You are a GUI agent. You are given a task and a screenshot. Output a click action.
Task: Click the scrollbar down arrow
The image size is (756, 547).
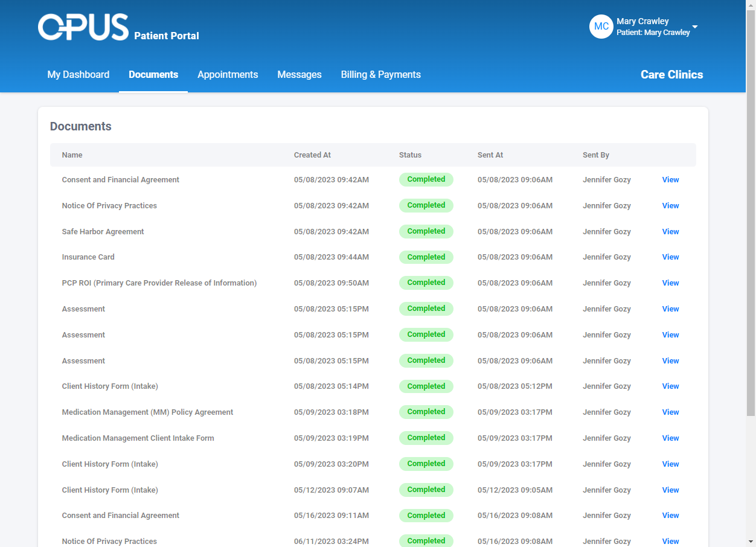click(751, 542)
